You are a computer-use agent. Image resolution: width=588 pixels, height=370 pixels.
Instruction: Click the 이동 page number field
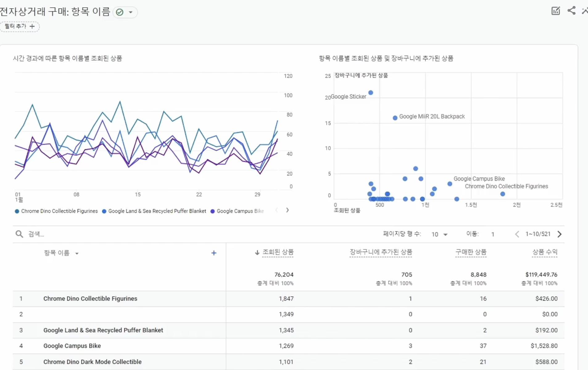(x=493, y=234)
